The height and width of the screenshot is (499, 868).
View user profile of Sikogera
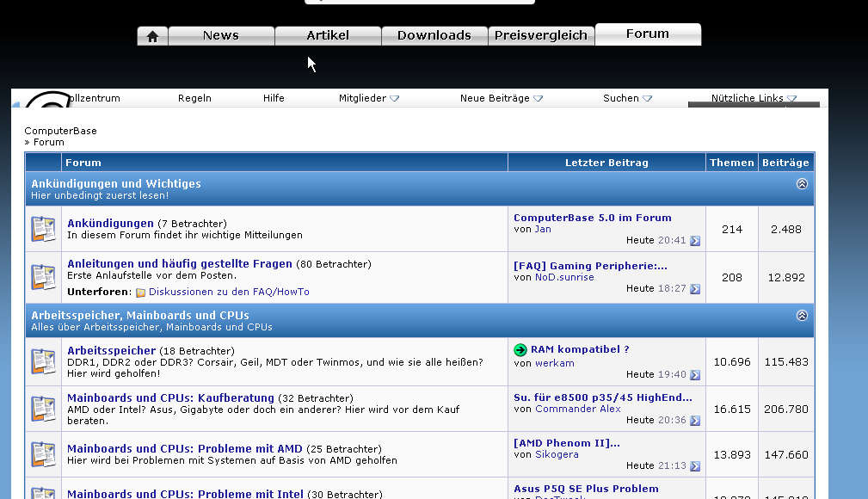point(557,454)
